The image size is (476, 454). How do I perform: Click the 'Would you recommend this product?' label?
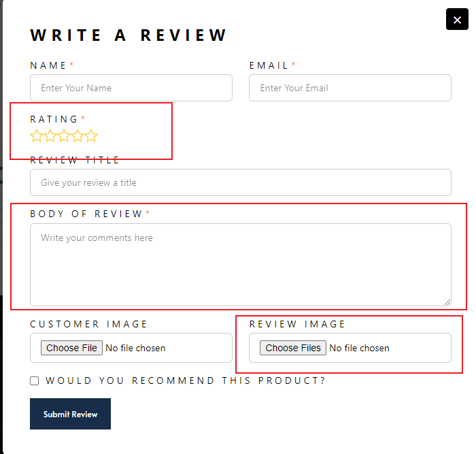pyautogui.click(x=186, y=381)
